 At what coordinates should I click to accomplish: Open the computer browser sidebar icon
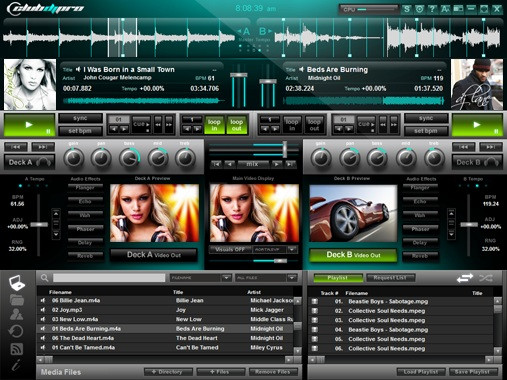pos(17,283)
